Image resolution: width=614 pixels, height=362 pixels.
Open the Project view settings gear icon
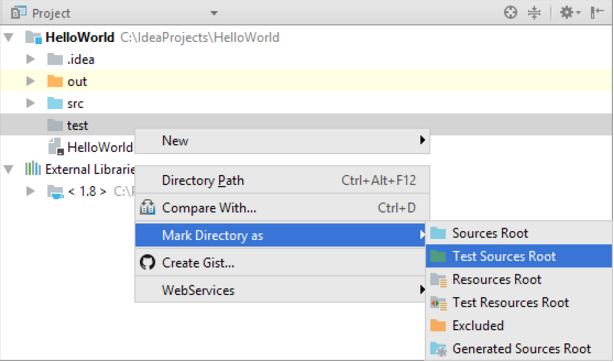(x=569, y=13)
